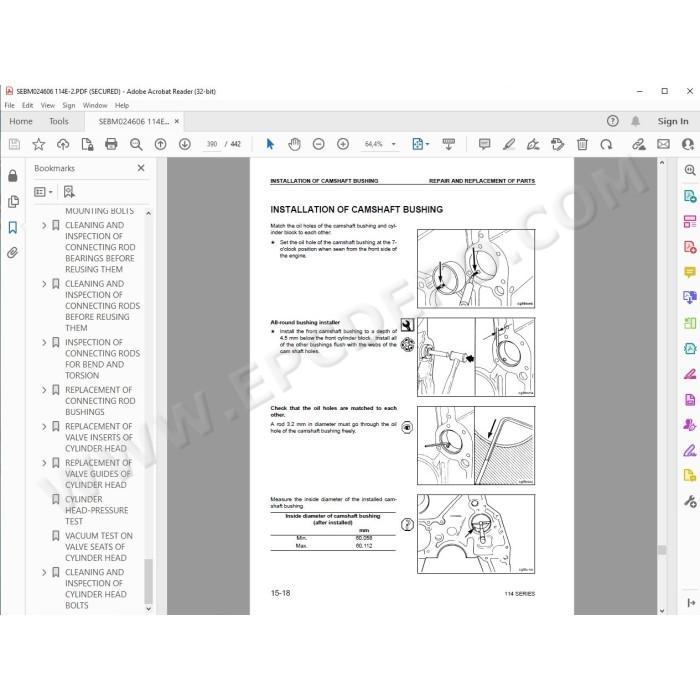Screen dimensions: 700x700
Task: Open Cylinder Head-Pressure Test bookmark
Action: 96,510
